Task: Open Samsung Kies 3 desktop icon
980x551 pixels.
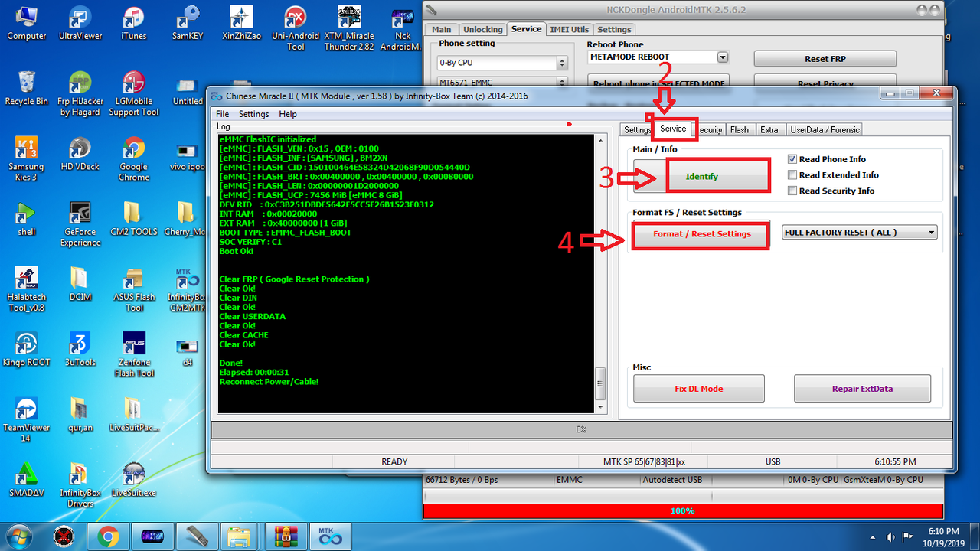Action: [x=27, y=159]
